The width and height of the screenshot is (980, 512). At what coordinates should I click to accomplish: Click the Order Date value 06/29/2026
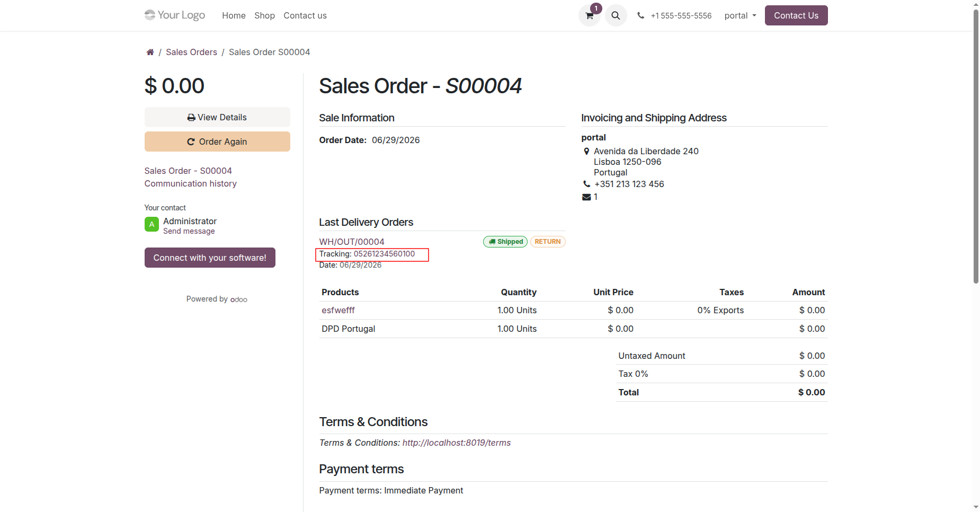(396, 140)
